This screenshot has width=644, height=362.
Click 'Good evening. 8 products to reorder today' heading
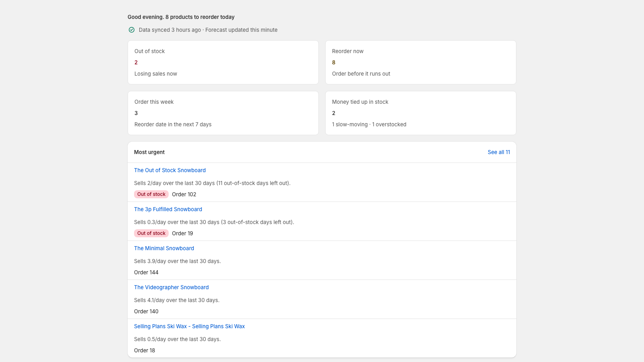pos(181,17)
